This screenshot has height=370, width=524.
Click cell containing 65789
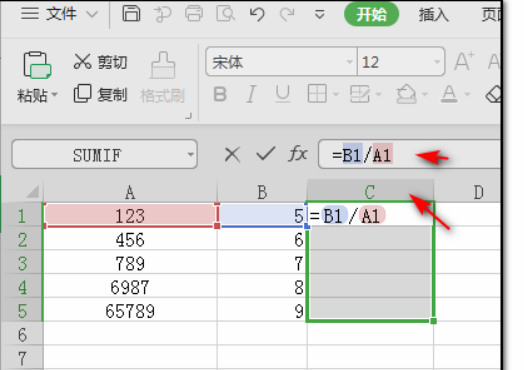[130, 311]
